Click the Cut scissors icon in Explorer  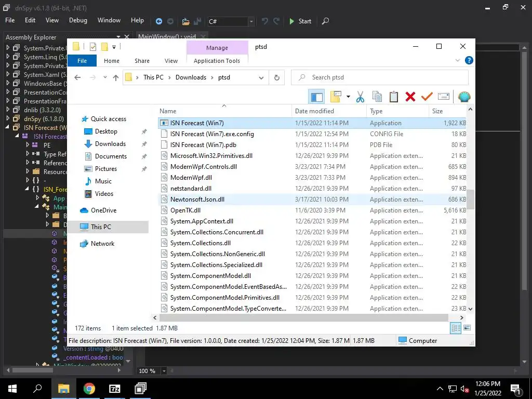pyautogui.click(x=360, y=97)
